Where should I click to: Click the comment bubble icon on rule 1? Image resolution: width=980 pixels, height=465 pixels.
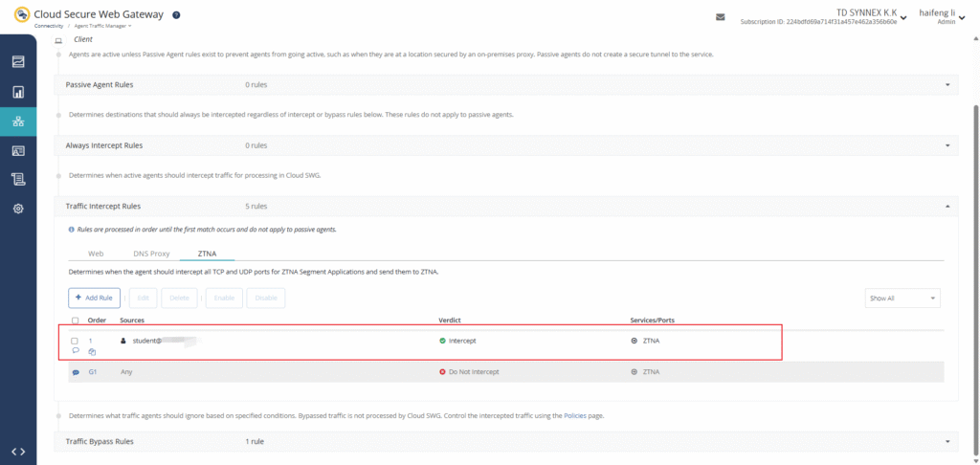76,351
